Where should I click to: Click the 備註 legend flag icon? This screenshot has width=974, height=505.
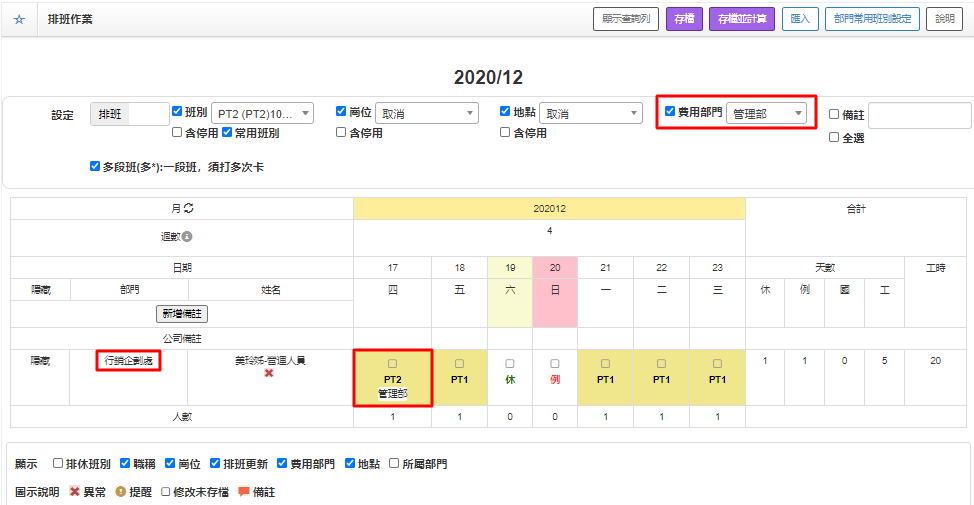[x=244, y=491]
